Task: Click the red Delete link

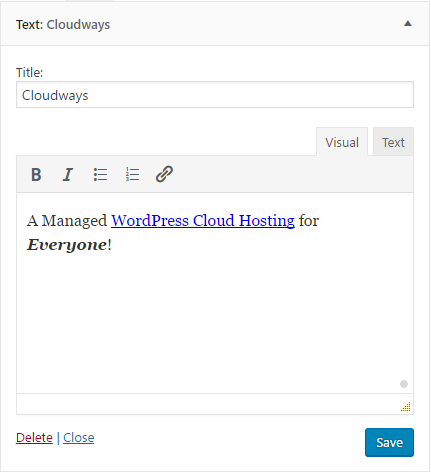Action: click(34, 437)
